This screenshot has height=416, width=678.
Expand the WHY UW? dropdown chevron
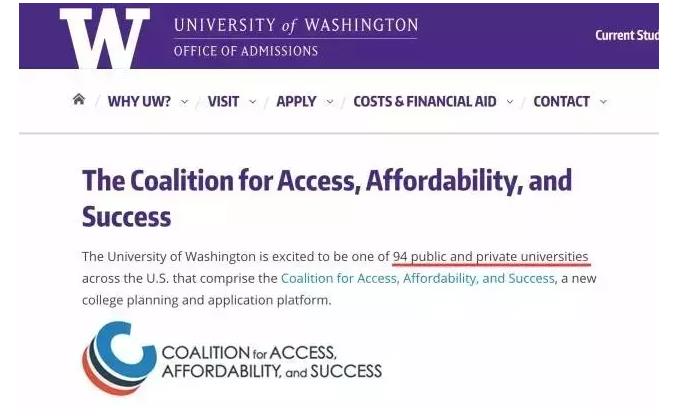click(185, 102)
